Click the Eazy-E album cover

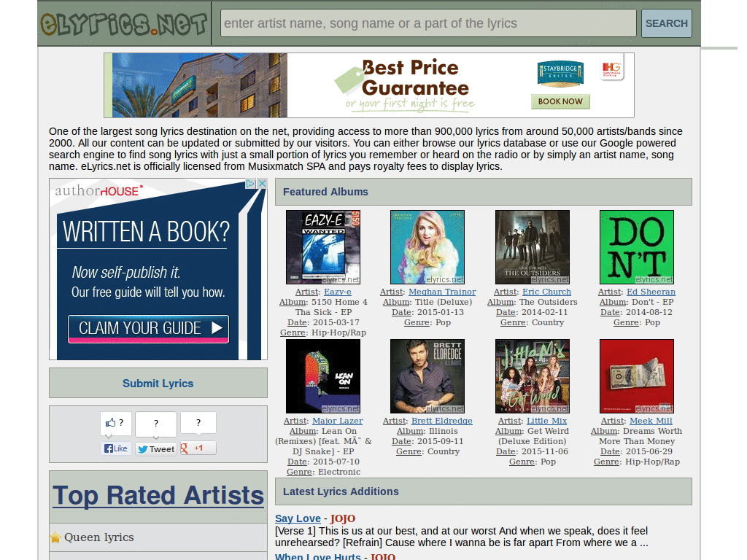(323, 246)
